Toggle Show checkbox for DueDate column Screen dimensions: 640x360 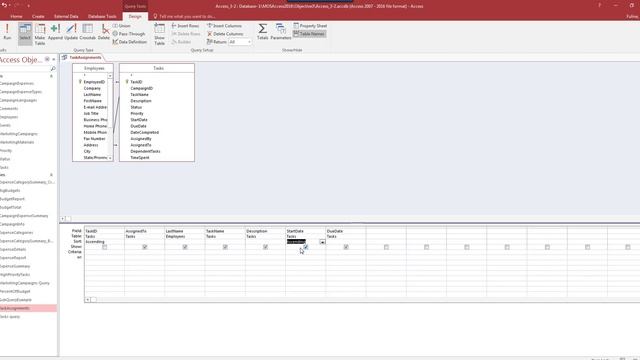(346, 247)
